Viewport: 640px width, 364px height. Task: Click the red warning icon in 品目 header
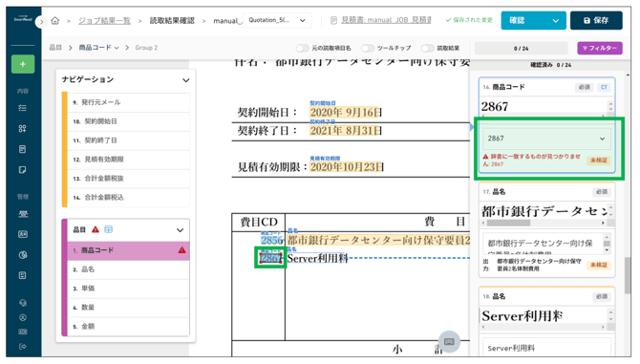[96, 229]
